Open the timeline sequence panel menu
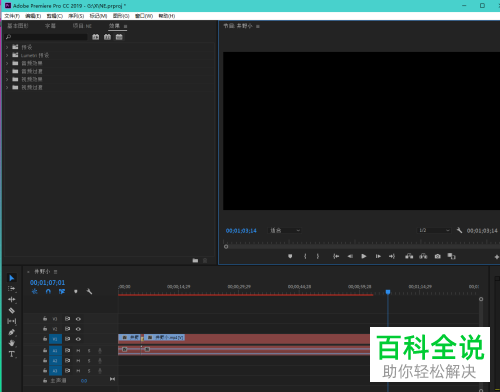500x392 pixels. [55, 272]
